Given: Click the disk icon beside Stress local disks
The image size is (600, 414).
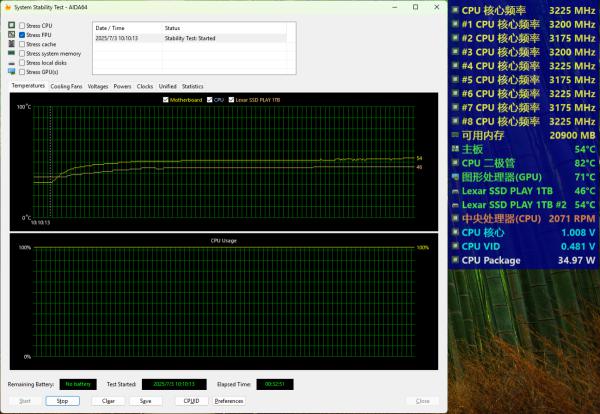Looking at the screenshot, I should 11,63.
